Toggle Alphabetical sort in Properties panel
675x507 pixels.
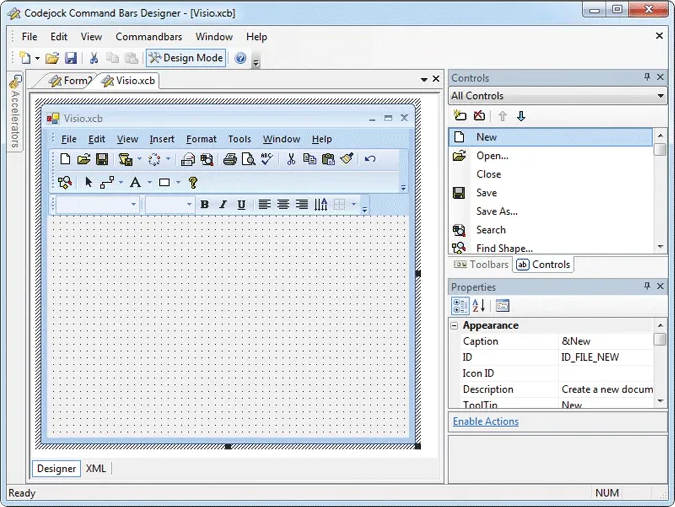point(479,306)
